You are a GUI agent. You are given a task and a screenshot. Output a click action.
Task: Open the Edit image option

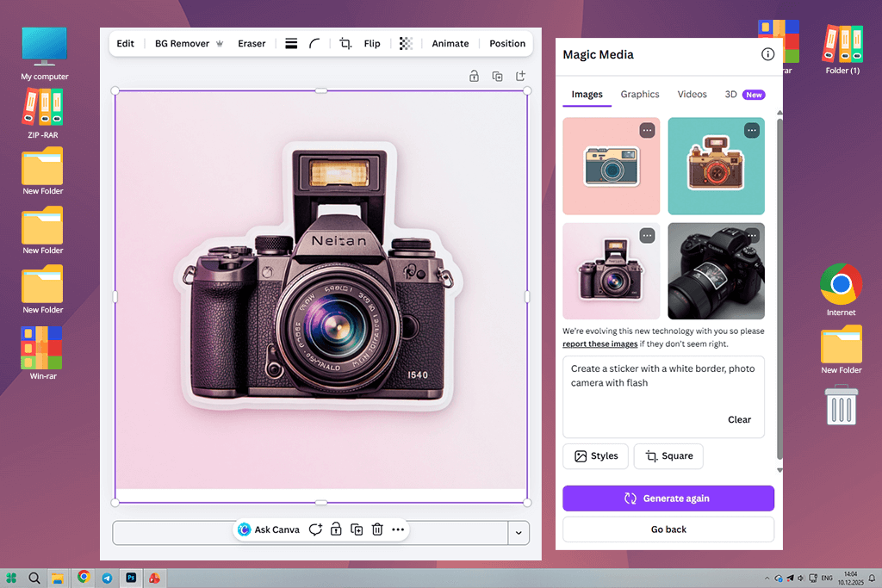[125, 43]
